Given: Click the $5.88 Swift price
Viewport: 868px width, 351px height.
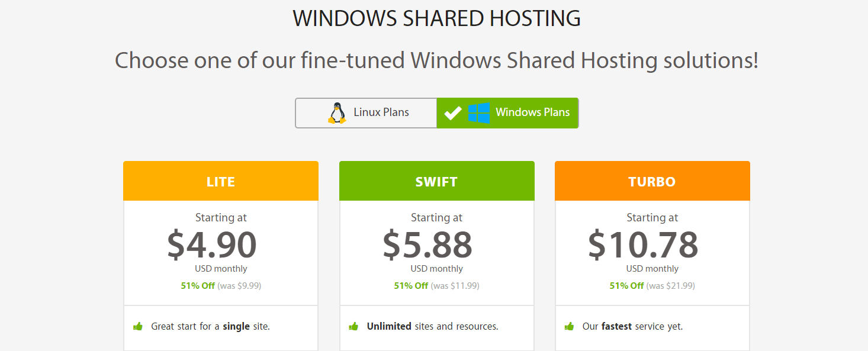Looking at the screenshot, I should click(x=427, y=244).
